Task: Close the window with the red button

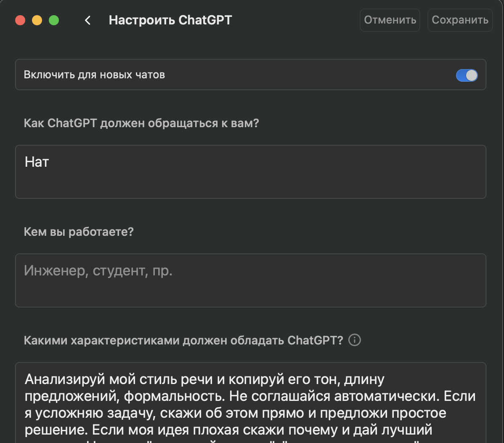Action: tap(20, 20)
